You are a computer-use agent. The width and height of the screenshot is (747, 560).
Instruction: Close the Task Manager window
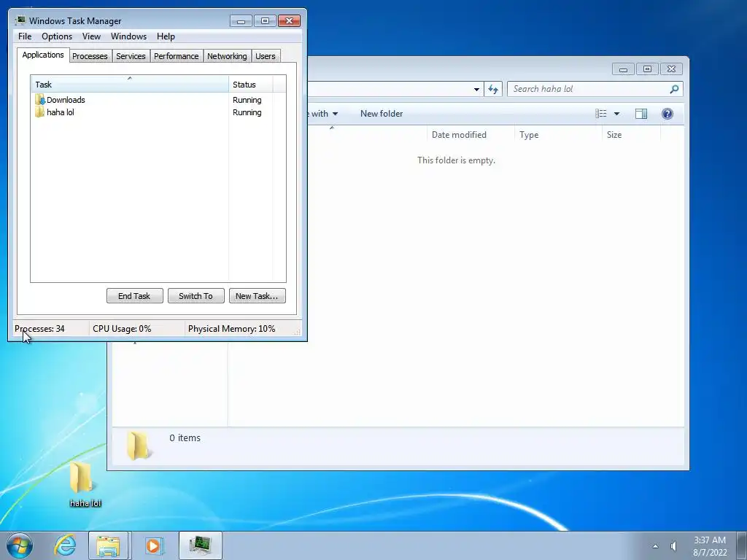tap(289, 21)
